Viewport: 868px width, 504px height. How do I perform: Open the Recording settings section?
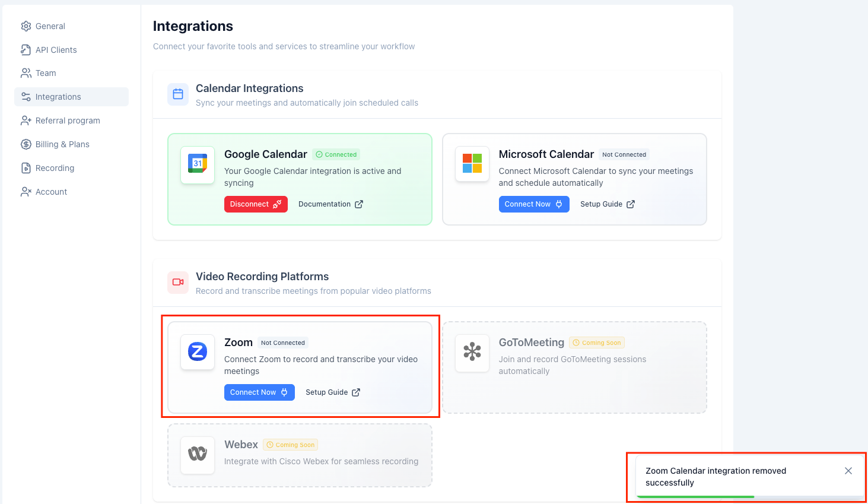(x=55, y=168)
